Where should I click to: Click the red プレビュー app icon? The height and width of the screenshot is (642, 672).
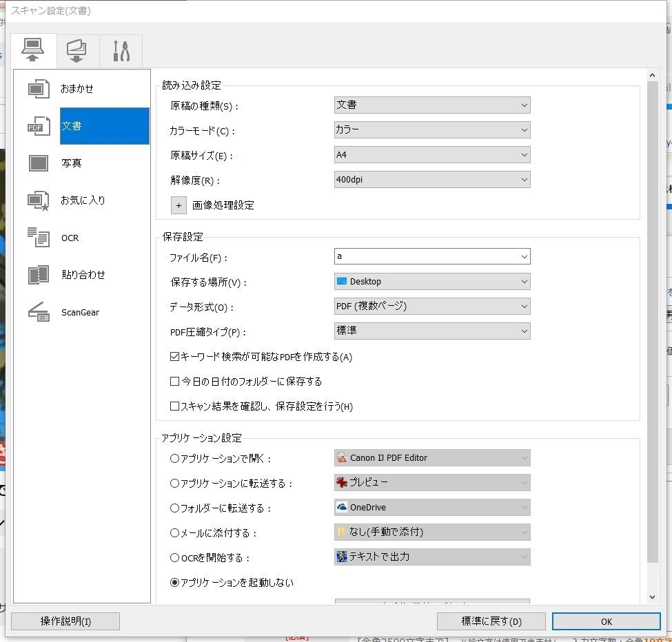pyautogui.click(x=342, y=483)
